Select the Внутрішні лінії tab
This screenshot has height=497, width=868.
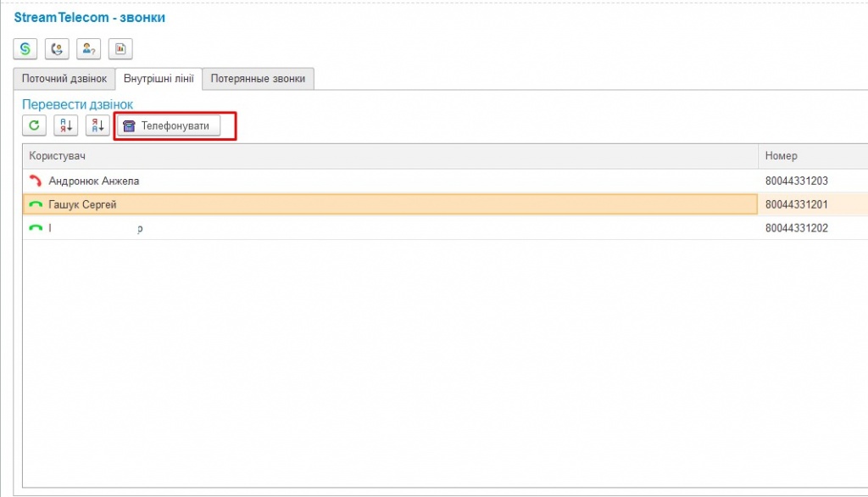pyautogui.click(x=159, y=79)
